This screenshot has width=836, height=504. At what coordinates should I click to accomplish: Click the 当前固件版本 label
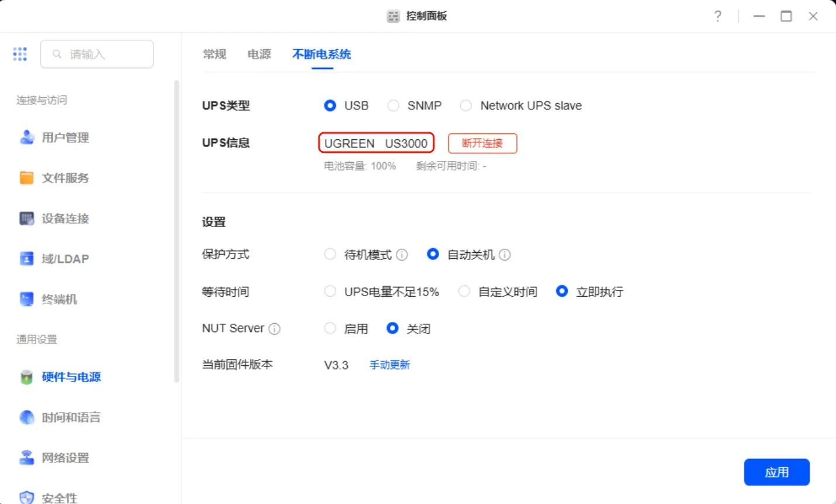(x=238, y=365)
